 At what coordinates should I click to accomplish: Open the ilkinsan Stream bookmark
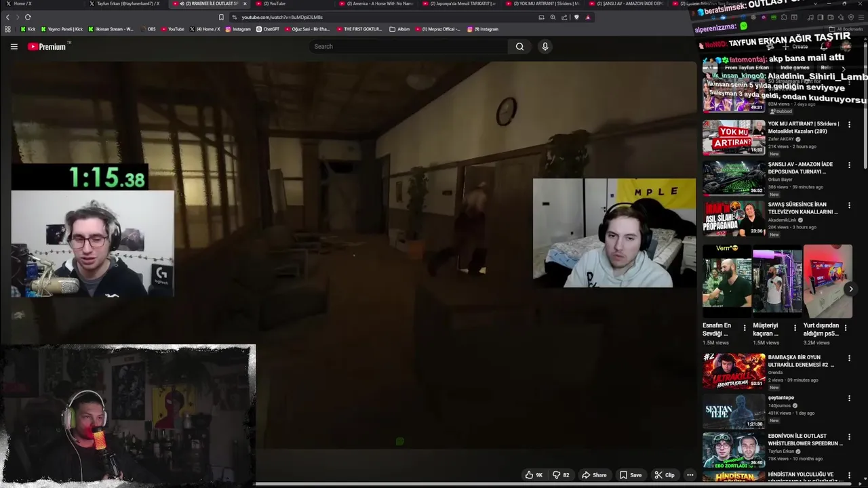111,29
